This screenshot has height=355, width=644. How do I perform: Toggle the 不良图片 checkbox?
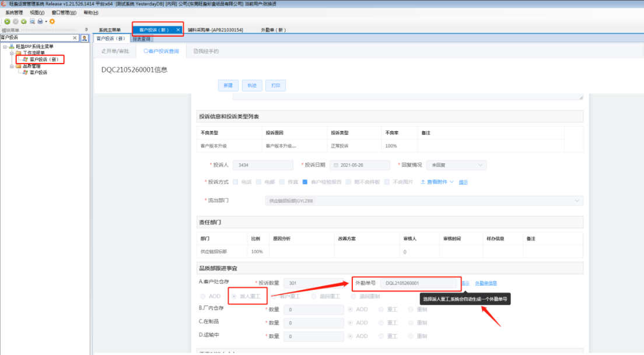[387, 182]
